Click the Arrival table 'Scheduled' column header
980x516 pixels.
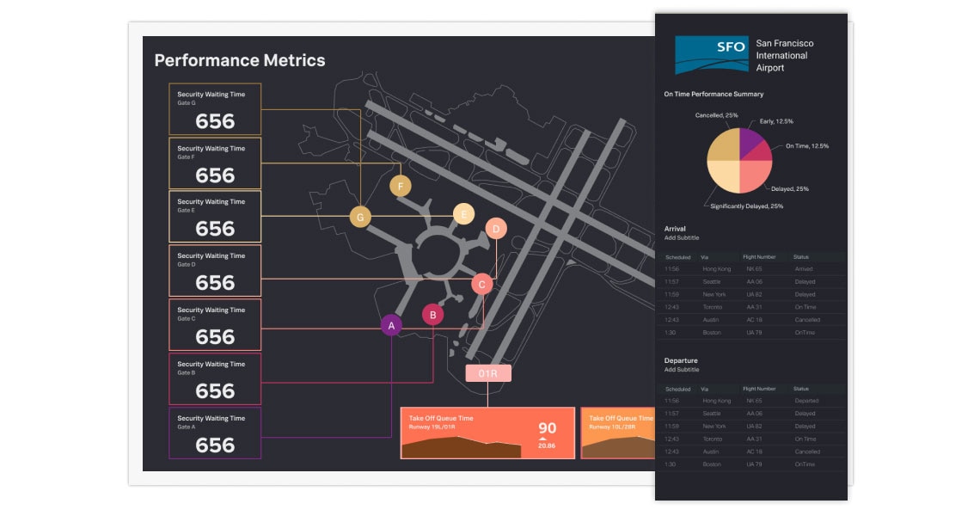[677, 257]
